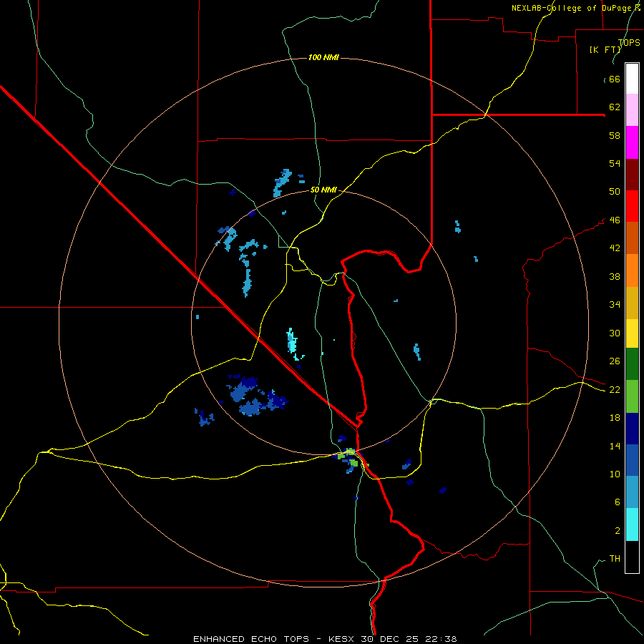The height and width of the screenshot is (644, 644).
Task: Click the orange 38-42 legend swatch
Action: 632,270
